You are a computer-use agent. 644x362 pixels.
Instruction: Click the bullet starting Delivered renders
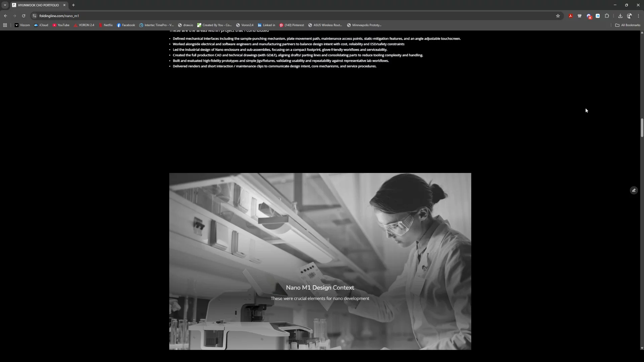click(274, 66)
